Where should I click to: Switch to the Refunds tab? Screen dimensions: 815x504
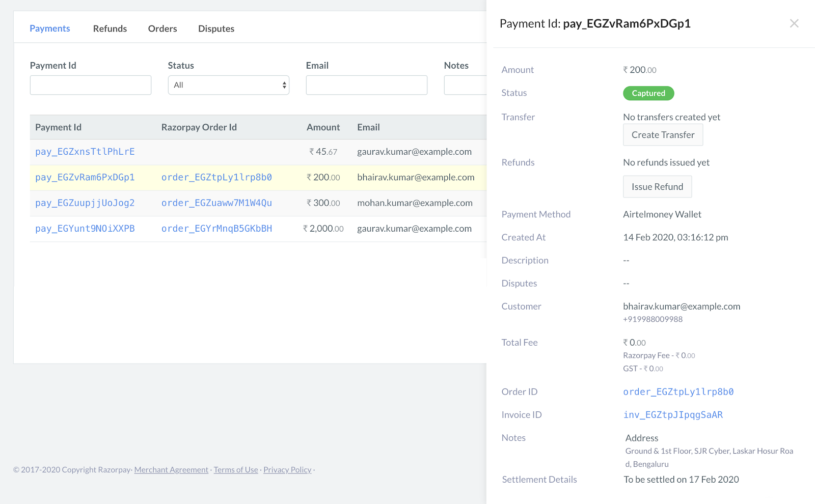click(x=110, y=29)
